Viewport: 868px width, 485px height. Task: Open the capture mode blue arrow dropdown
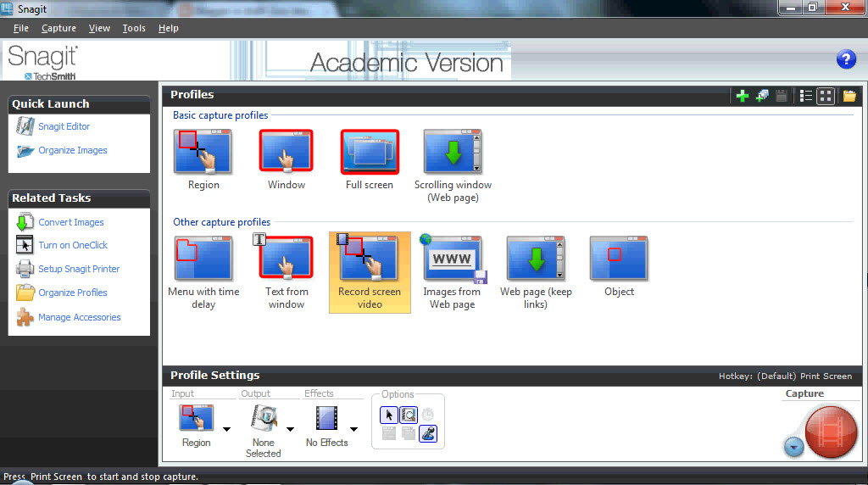tap(793, 447)
